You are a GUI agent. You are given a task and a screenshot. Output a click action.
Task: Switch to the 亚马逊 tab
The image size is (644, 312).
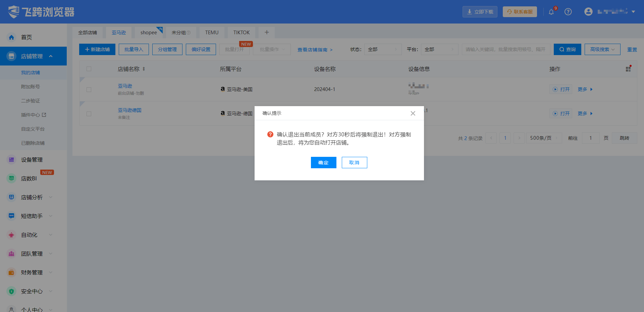pyautogui.click(x=119, y=33)
